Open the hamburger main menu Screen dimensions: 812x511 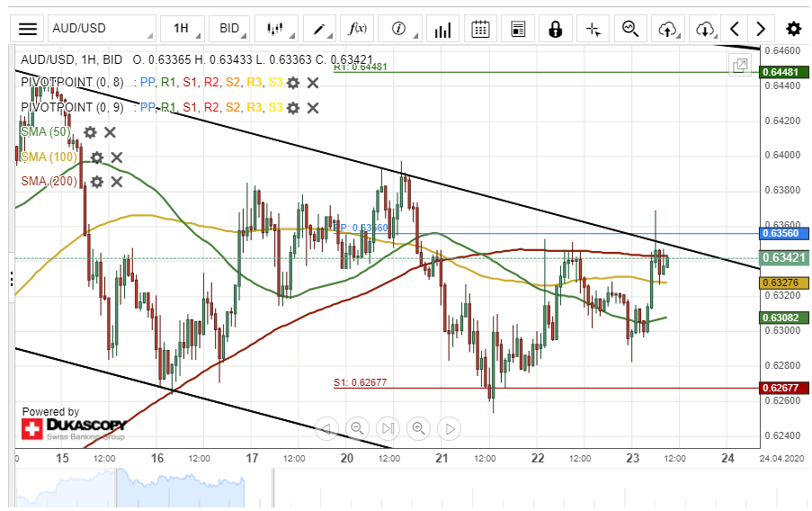(28, 29)
